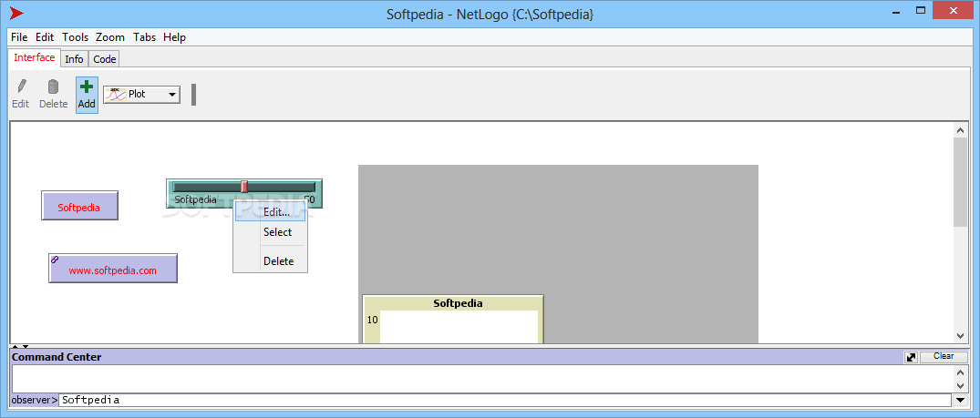This screenshot has height=418, width=980.
Task: Choose Delete in the context menu
Action: click(x=270, y=261)
